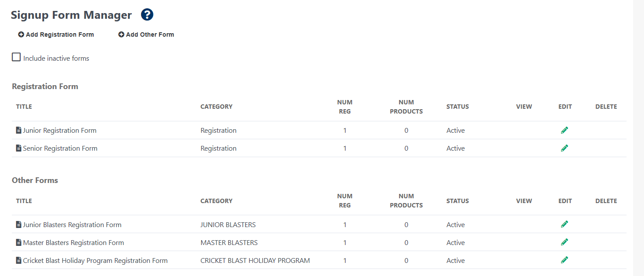
Task: Click document icon beside Junior Registration Form
Action: point(18,130)
